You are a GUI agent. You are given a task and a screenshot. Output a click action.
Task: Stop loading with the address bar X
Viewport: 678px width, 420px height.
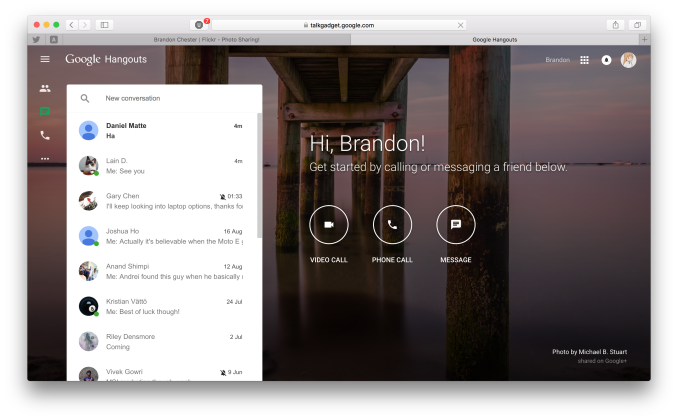[461, 25]
